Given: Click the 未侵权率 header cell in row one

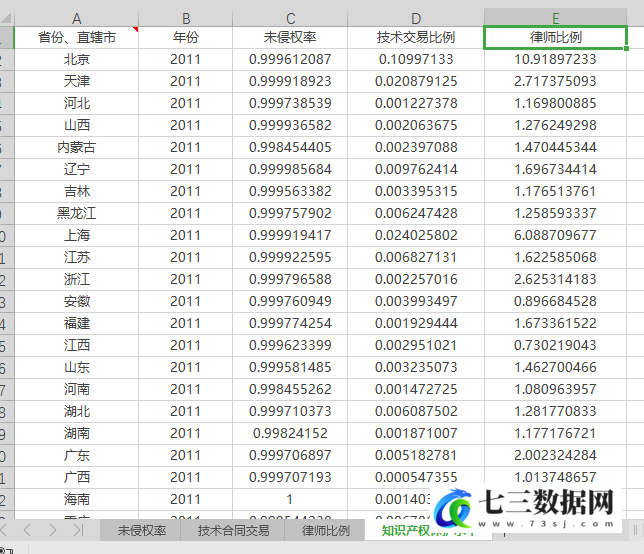Looking at the screenshot, I should click(290, 37).
